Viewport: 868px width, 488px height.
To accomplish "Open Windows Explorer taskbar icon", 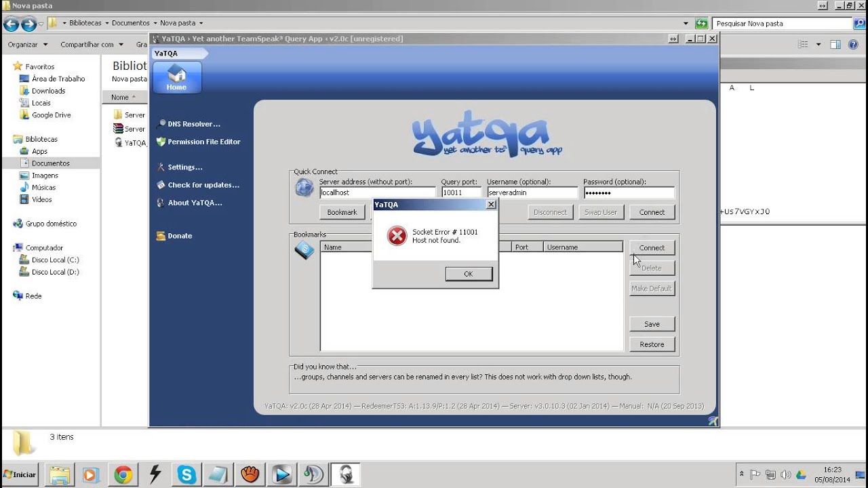I will (x=59, y=474).
